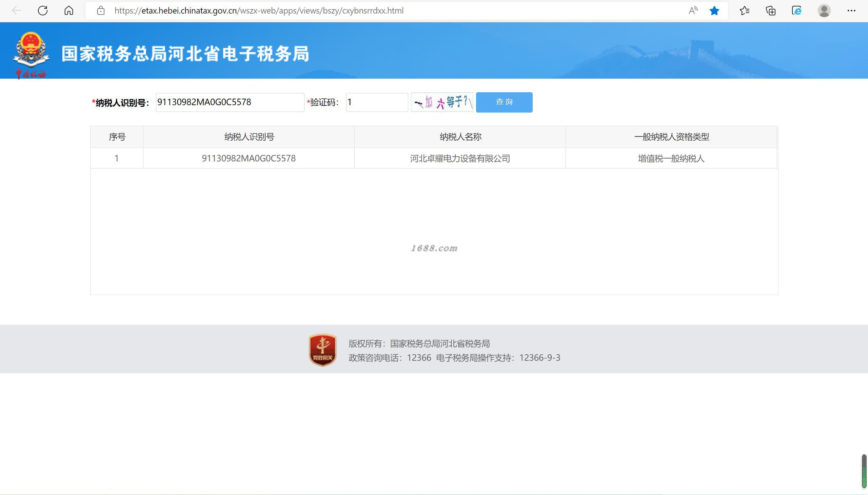Click the browser address bar URL
Viewport: 868px width, 495px height.
pos(258,11)
